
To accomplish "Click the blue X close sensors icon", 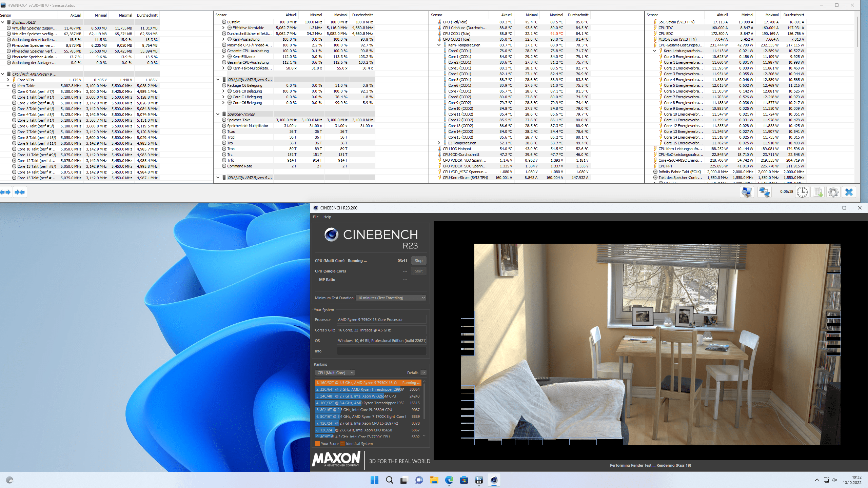I will 849,192.
